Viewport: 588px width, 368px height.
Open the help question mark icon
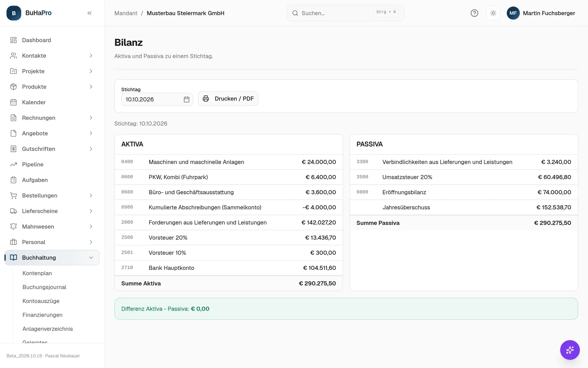pos(474,13)
